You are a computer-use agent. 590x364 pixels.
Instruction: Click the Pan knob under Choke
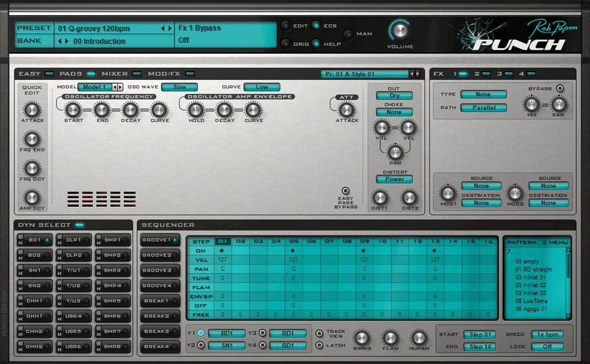point(395,153)
